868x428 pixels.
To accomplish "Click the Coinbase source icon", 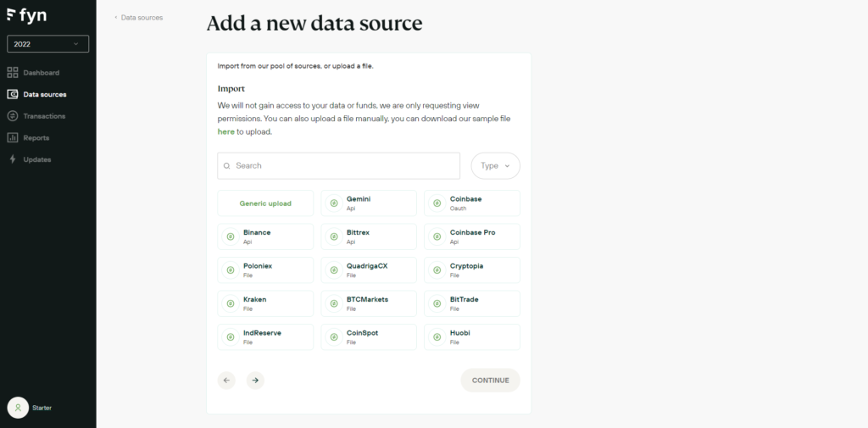I will click(x=437, y=203).
